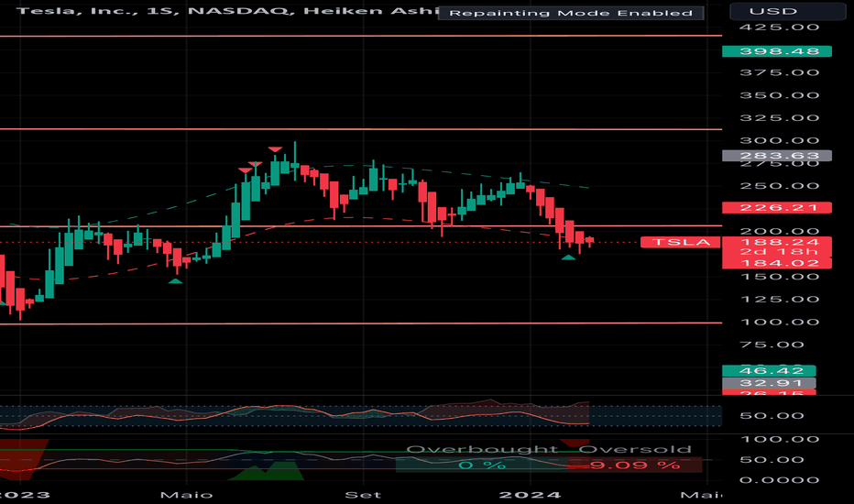Click the red down-triangle marker at the chart peak
This screenshot has height=504, width=854.
pos(274,148)
